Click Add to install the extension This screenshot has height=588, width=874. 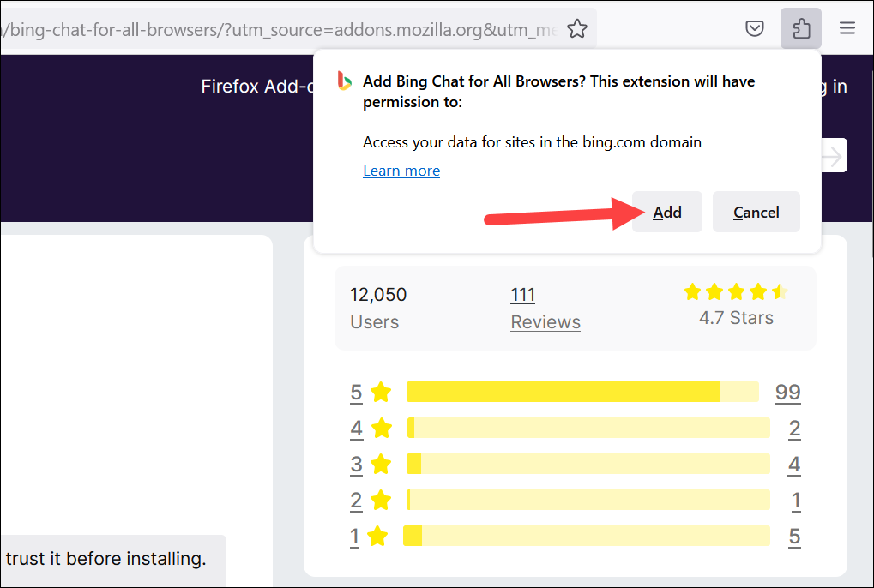[x=666, y=212]
